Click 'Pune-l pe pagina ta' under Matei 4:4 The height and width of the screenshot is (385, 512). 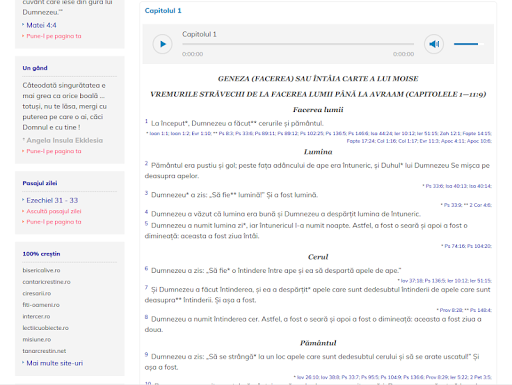tap(54, 36)
